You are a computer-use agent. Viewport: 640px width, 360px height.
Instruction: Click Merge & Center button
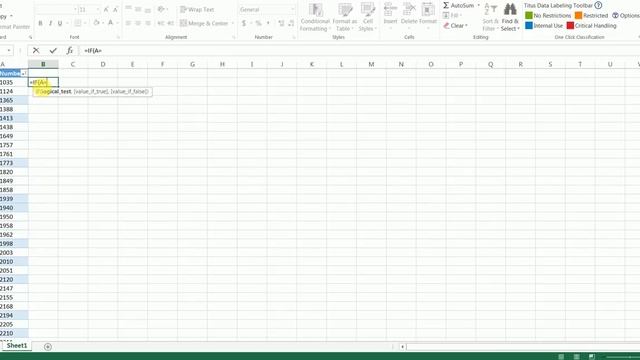click(x=204, y=23)
